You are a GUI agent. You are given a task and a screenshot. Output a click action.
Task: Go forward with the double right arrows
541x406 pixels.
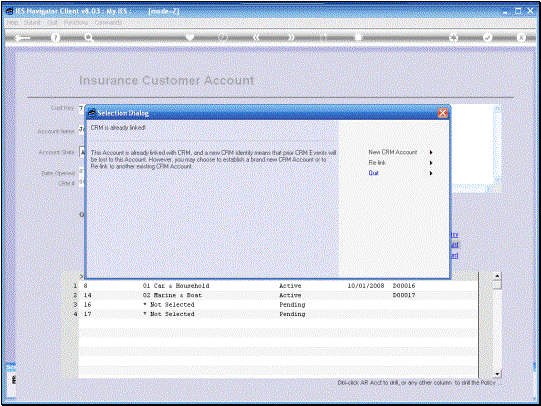pos(292,37)
